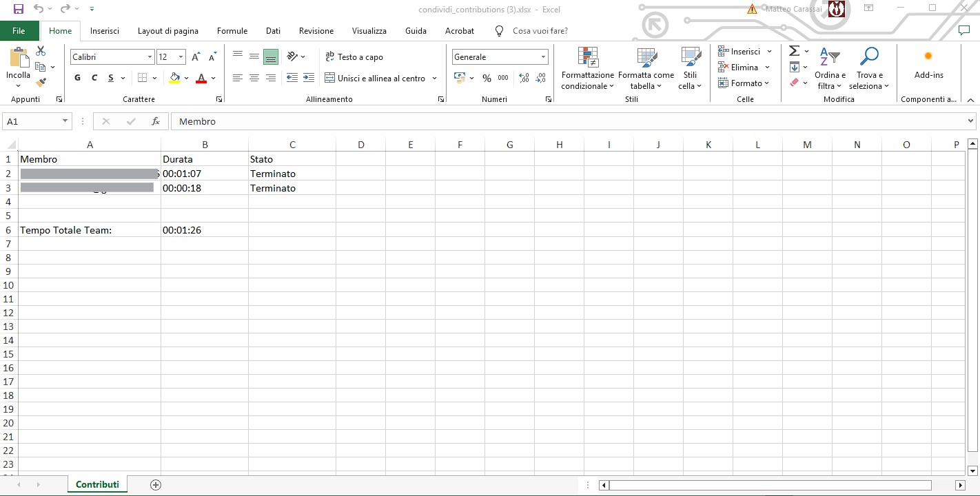Increase decimal places
Screen dimensions: 980x496
(524, 79)
